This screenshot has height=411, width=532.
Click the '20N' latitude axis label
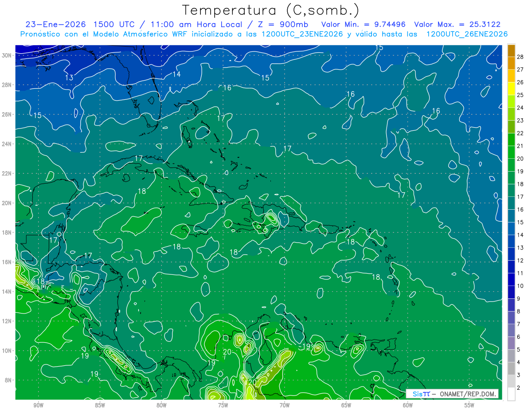7,203
